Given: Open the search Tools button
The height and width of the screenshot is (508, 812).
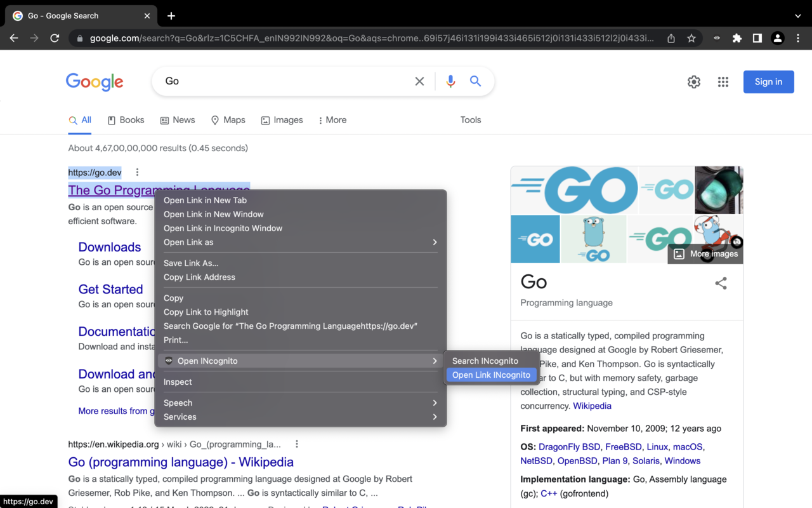Looking at the screenshot, I should [x=471, y=120].
